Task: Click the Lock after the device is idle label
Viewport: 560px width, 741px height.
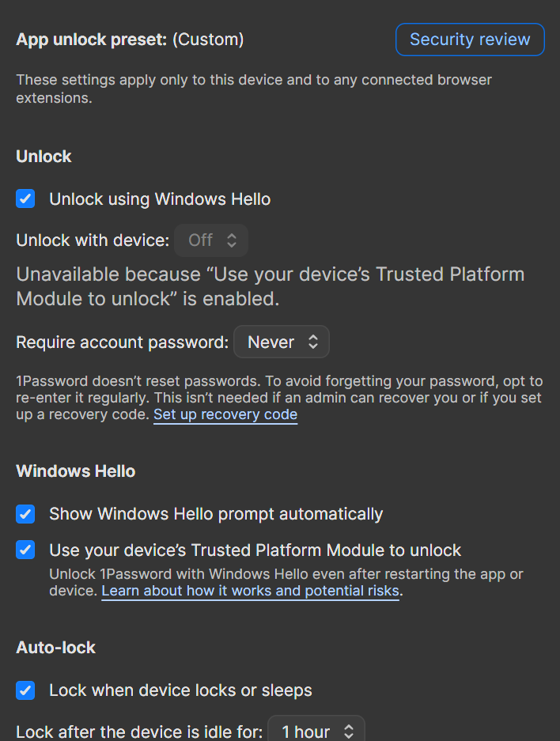Action: click(x=139, y=732)
